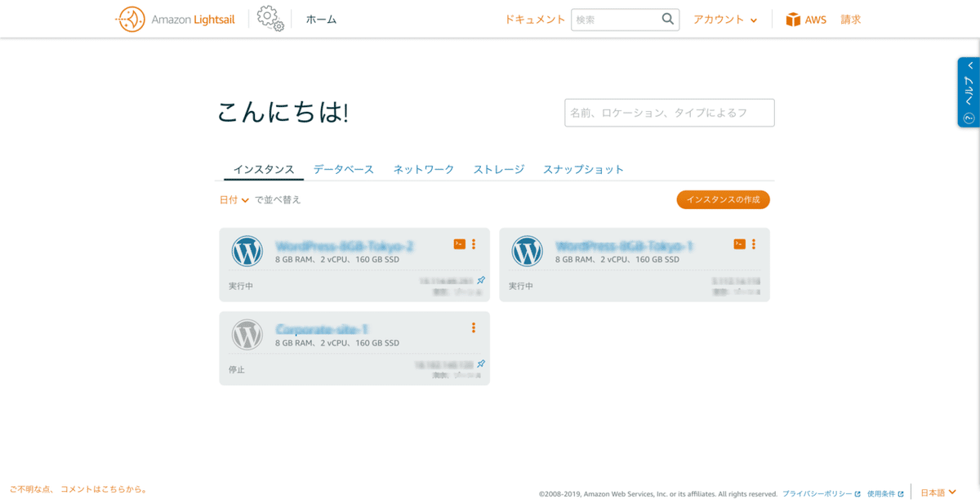Image resolution: width=980 pixels, height=504 pixels.
Task: Click the AWS cube icon
Action: pos(793,20)
